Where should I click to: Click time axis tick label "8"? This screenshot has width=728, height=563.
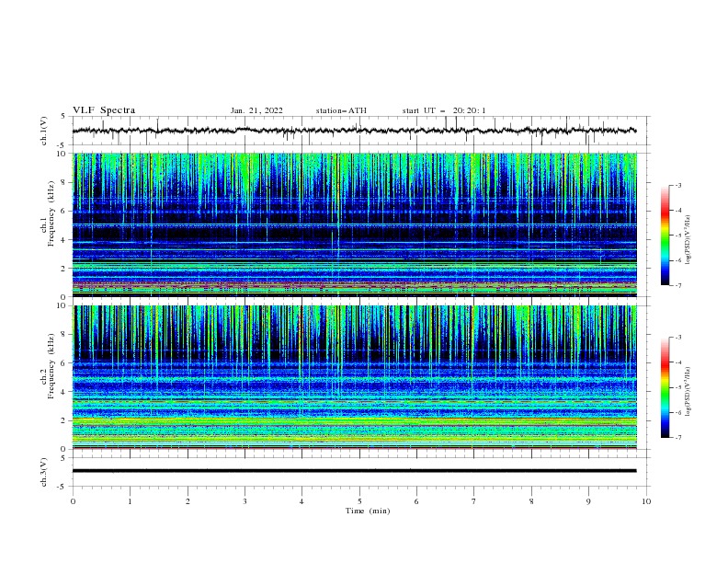531,501
